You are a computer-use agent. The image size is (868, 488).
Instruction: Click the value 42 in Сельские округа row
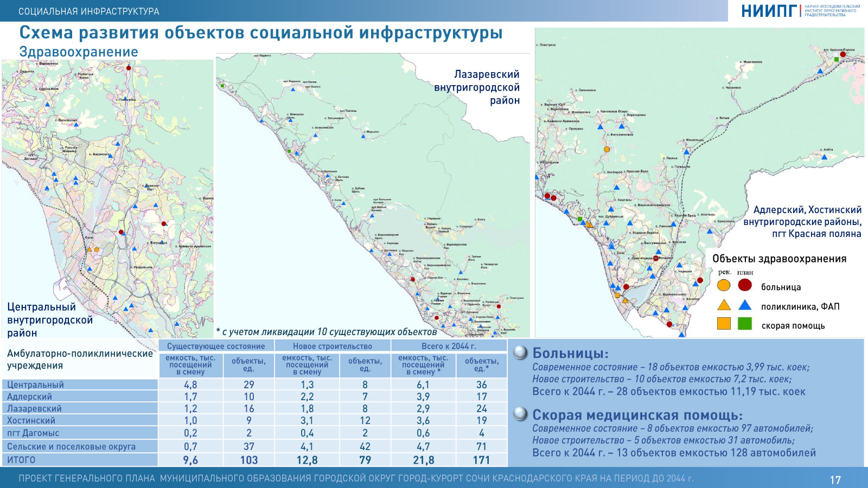(x=365, y=446)
